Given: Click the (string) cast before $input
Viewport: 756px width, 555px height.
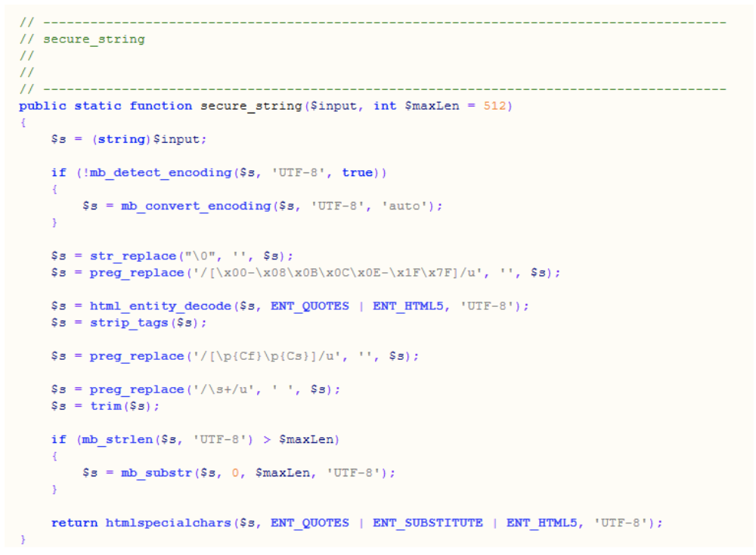Looking at the screenshot, I should click(x=121, y=139).
